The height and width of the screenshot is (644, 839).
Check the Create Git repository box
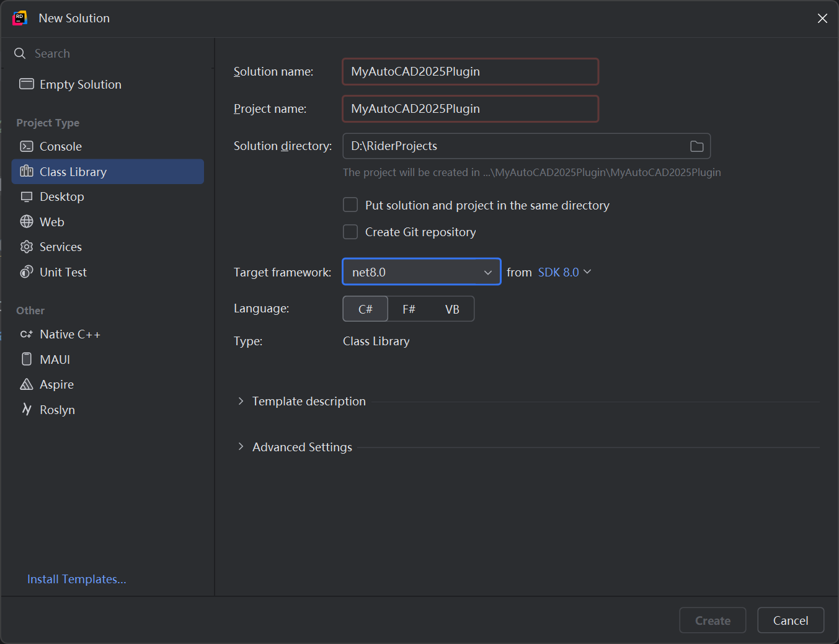pos(350,232)
